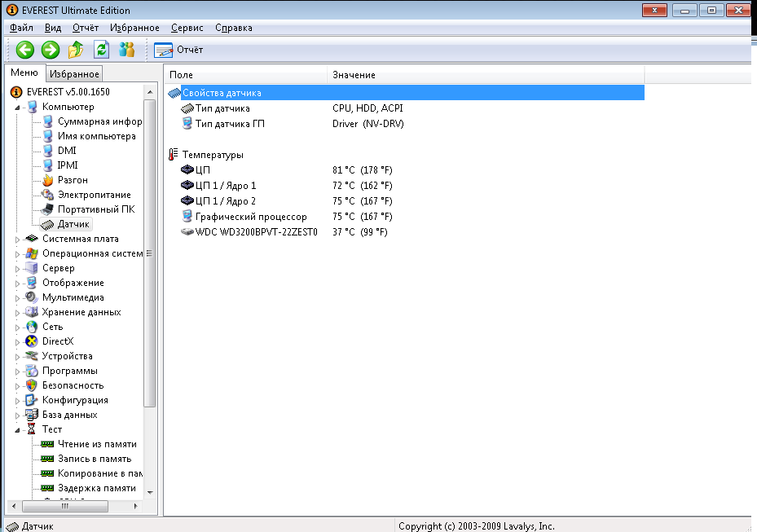Expand the Хранение данных node
This screenshot has width=757, height=532.
point(17,313)
